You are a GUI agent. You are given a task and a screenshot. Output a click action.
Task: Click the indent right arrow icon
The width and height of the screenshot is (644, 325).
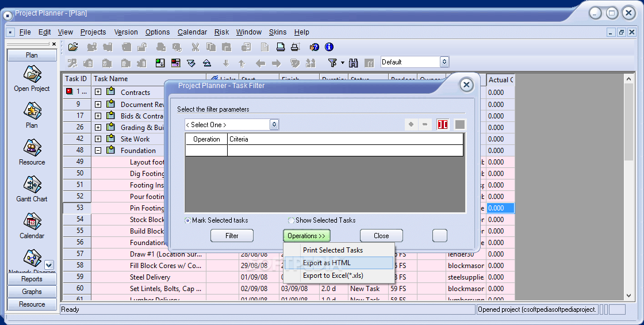click(277, 63)
